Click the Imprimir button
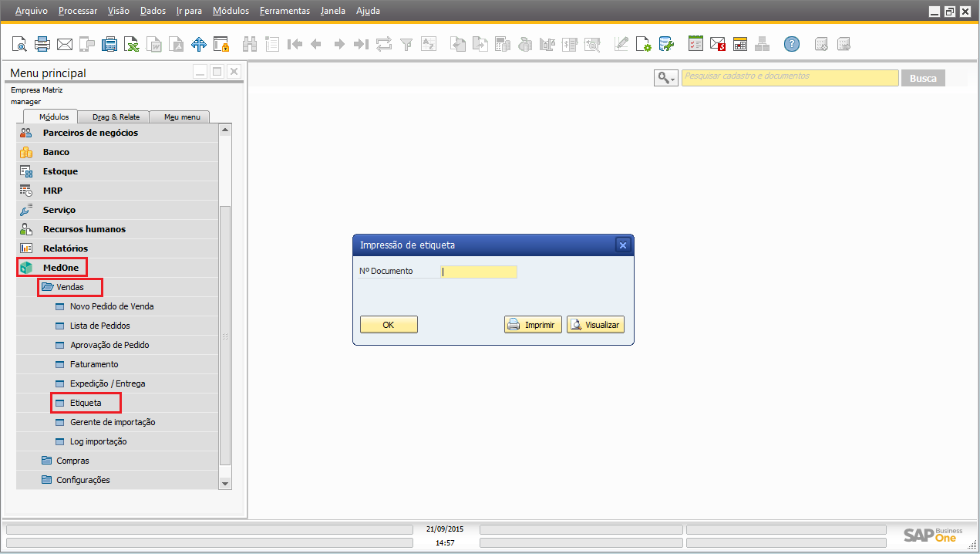The image size is (980, 554). [533, 325]
